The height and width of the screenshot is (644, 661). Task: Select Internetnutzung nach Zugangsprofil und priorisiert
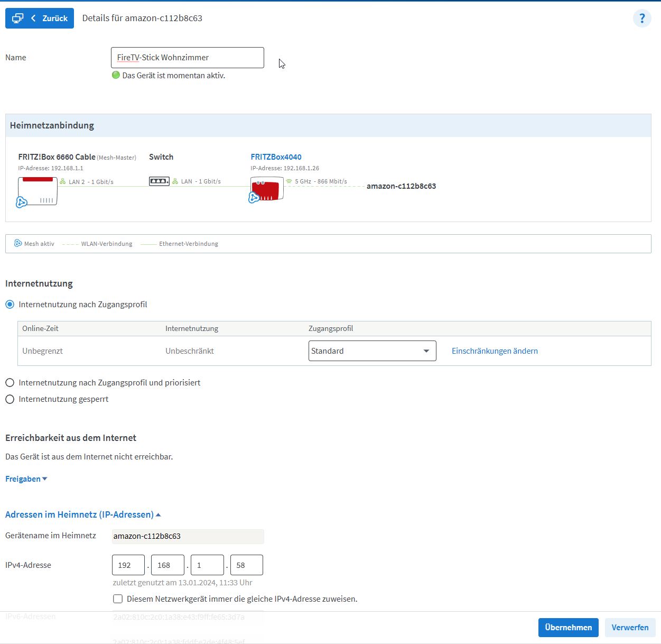point(10,383)
